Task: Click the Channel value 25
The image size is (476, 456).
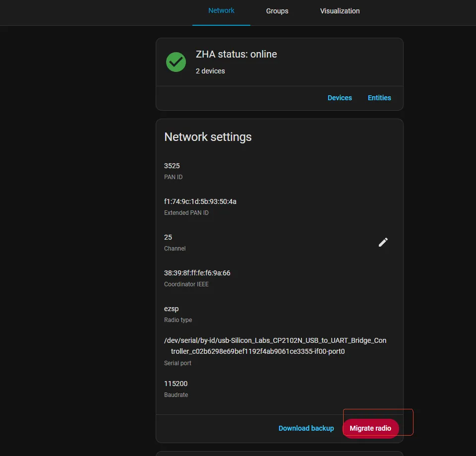Action: pos(168,237)
